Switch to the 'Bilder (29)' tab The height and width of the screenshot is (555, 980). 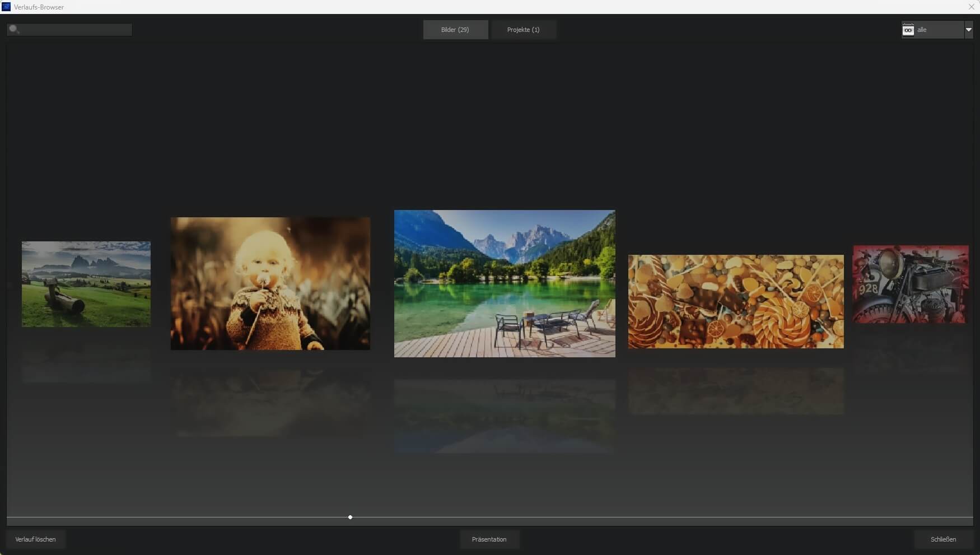click(x=455, y=30)
